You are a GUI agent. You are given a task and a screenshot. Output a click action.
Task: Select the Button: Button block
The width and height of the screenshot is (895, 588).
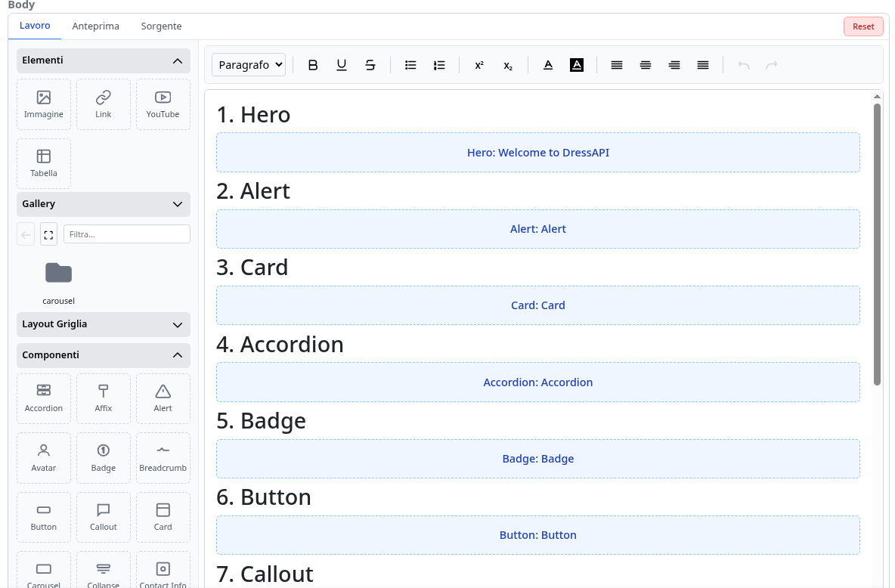537,535
